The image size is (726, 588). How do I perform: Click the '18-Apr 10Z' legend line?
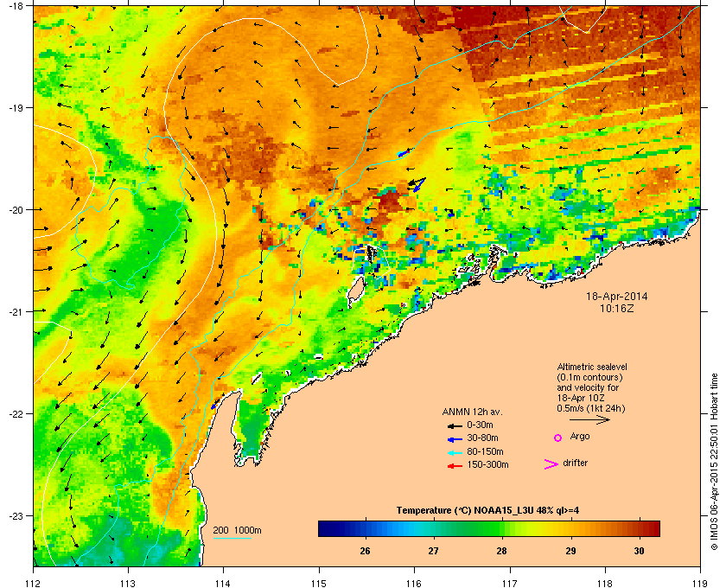click(x=581, y=398)
